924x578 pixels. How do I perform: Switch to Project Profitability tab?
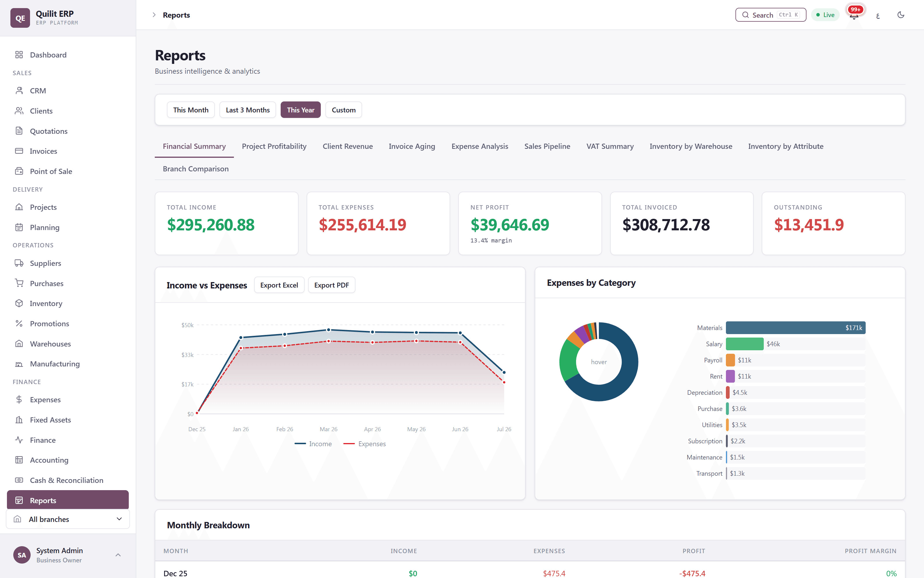(x=274, y=147)
